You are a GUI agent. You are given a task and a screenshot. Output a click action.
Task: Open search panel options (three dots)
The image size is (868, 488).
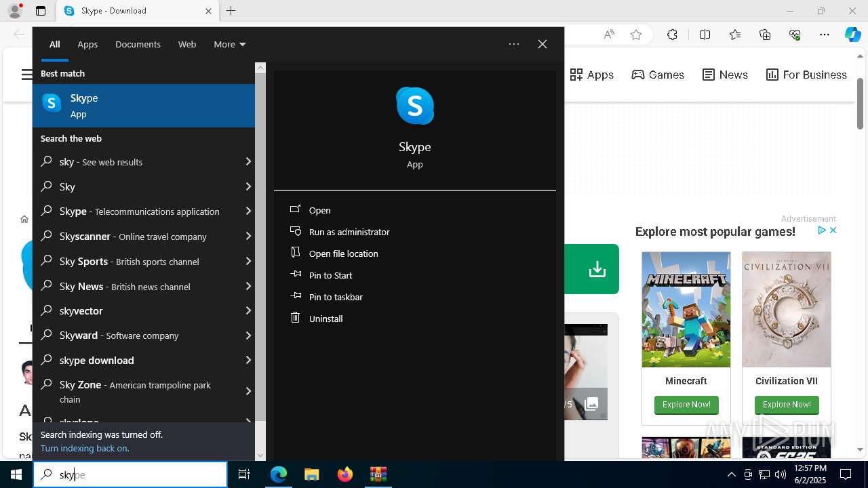click(x=514, y=44)
